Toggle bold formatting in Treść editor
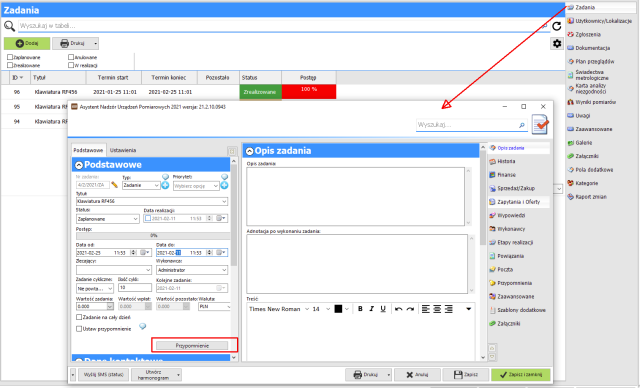This screenshot has height=388, width=640. click(360, 309)
